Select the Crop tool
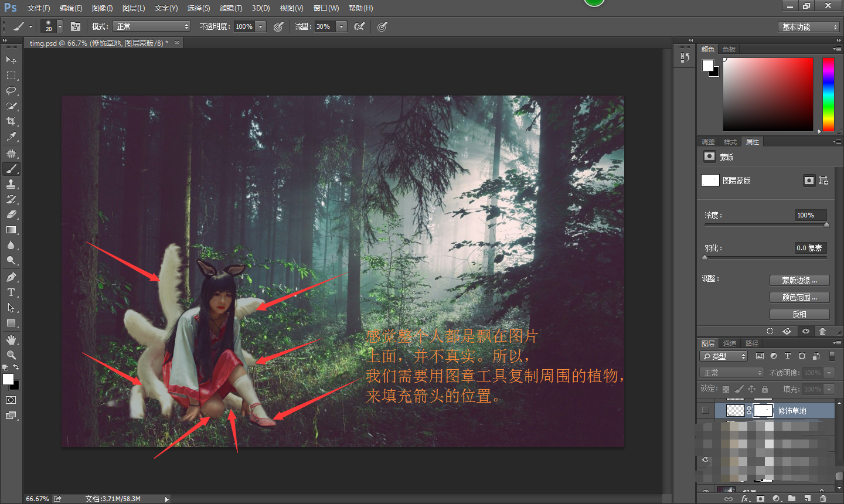The image size is (844, 504). (11, 121)
